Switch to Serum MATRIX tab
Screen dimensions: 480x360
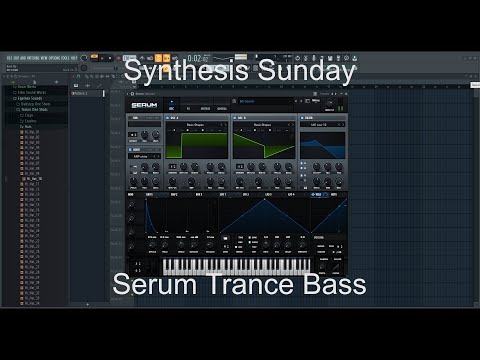coord(205,108)
